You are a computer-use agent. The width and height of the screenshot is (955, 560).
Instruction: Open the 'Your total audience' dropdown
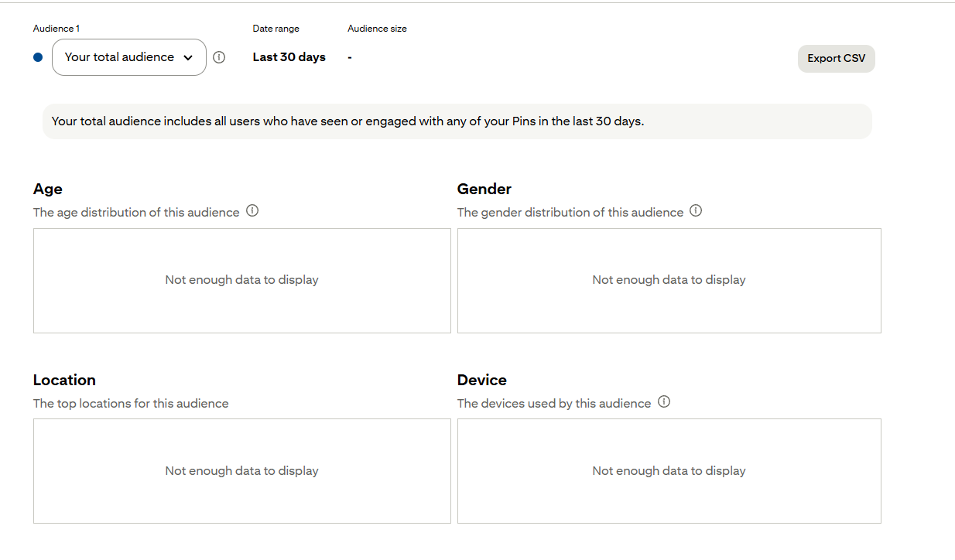(128, 57)
